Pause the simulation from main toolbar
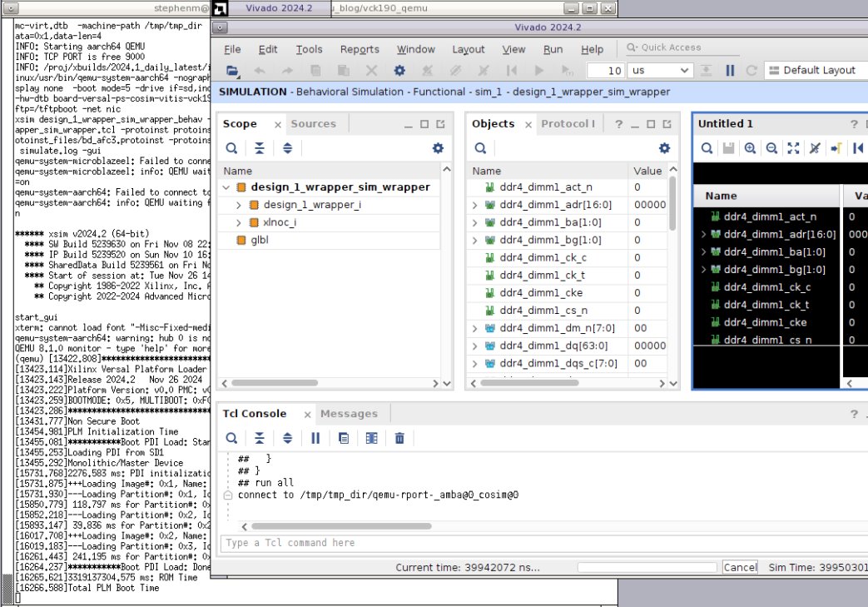 click(730, 71)
